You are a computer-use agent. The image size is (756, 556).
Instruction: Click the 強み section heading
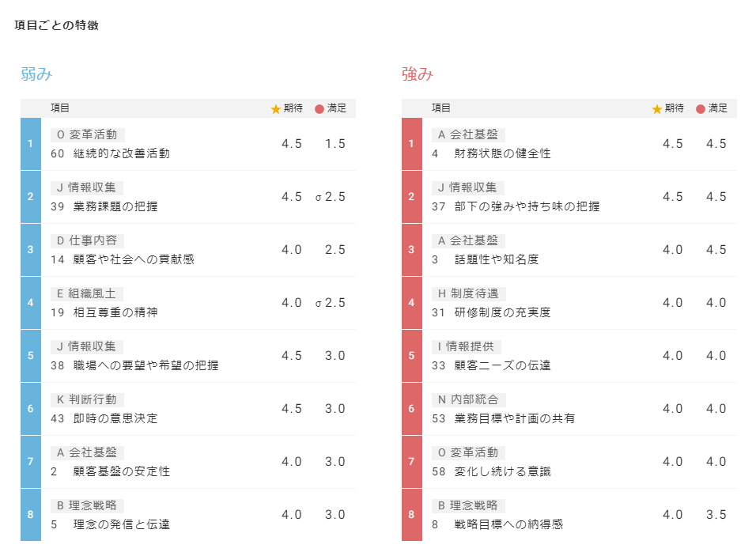pos(418,74)
